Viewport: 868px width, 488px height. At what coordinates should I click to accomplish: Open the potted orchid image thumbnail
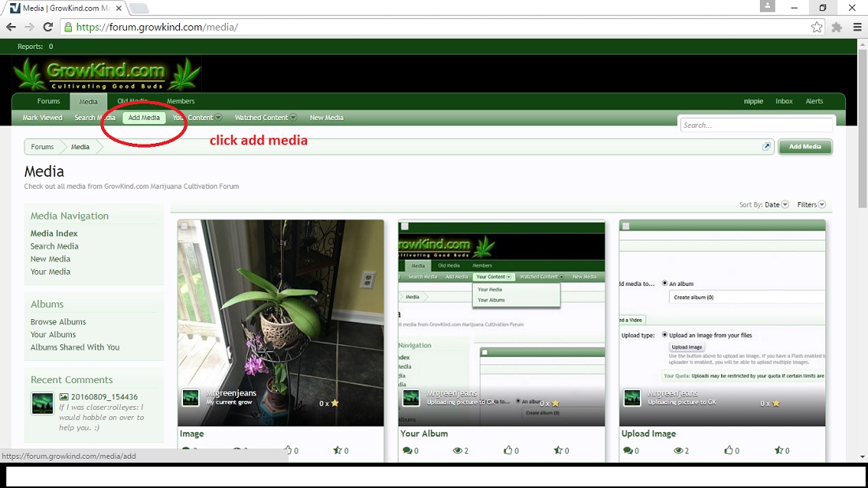[x=281, y=323]
